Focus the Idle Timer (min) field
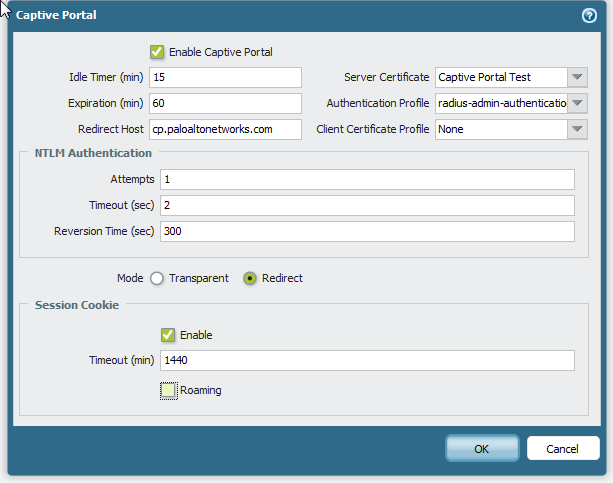This screenshot has width=613, height=483. click(x=226, y=77)
